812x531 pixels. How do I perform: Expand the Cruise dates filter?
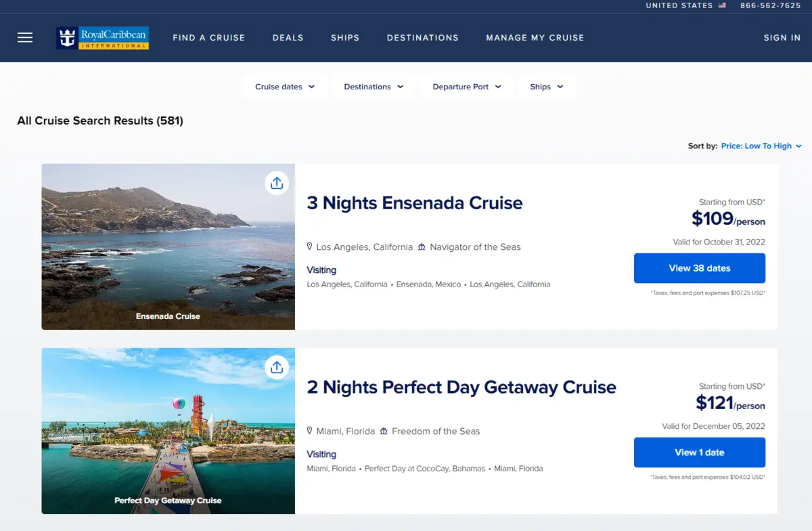pos(285,87)
